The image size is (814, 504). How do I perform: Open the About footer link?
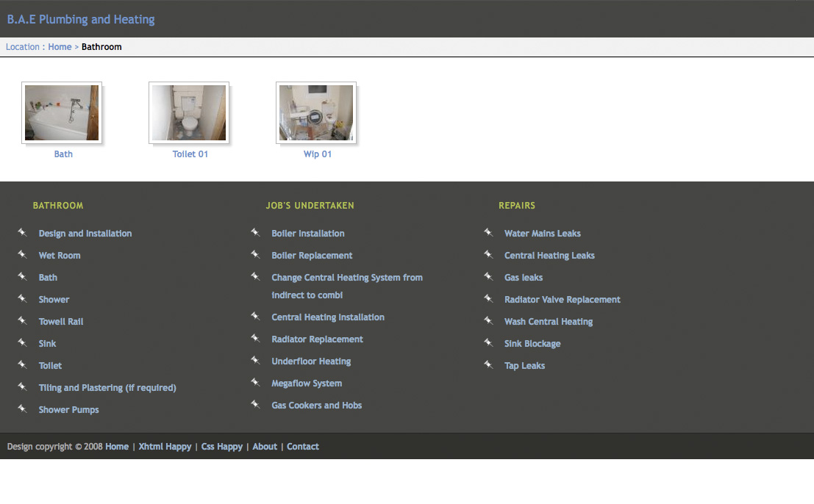click(265, 447)
